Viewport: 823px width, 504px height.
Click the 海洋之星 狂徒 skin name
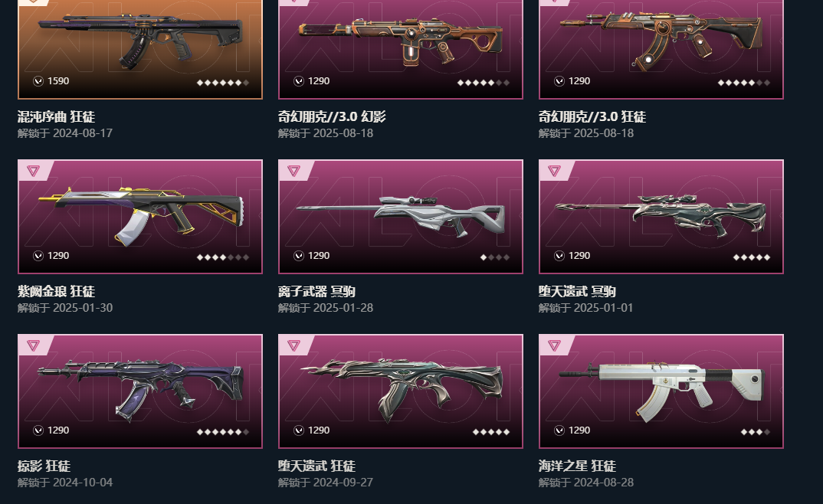click(x=577, y=466)
